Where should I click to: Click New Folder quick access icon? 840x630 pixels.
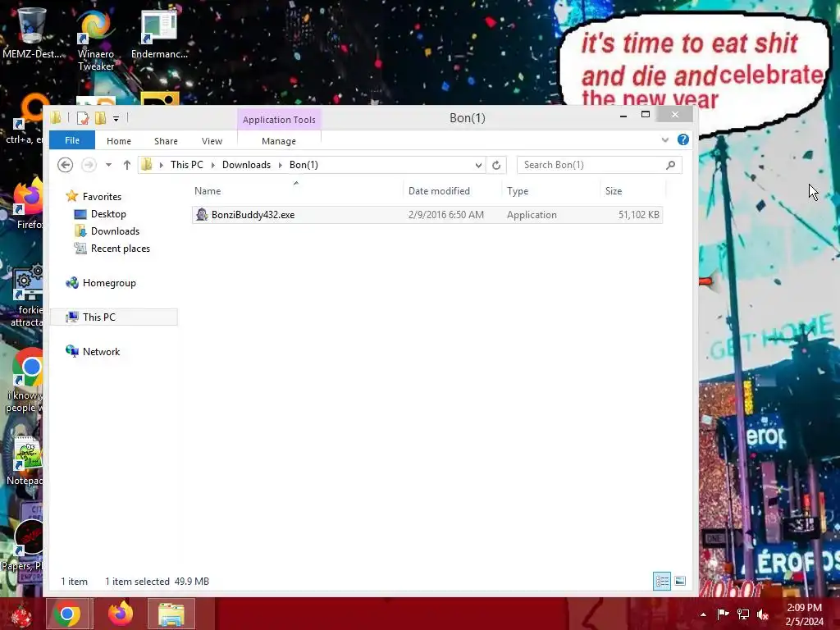pyautogui.click(x=100, y=118)
